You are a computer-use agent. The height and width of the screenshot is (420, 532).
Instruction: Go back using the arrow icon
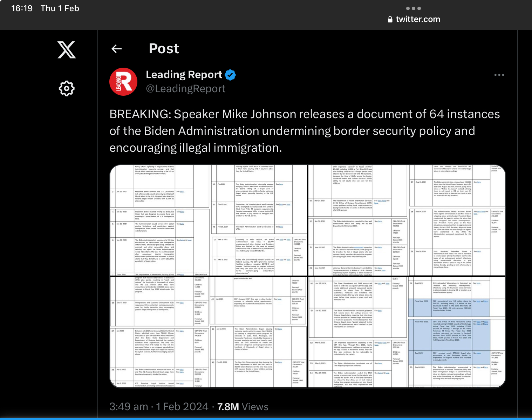tap(117, 49)
